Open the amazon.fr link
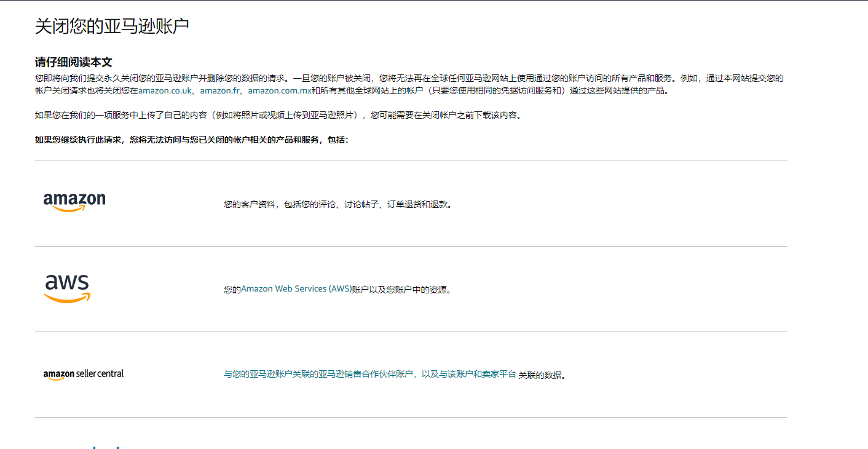The image size is (868, 449). click(220, 90)
